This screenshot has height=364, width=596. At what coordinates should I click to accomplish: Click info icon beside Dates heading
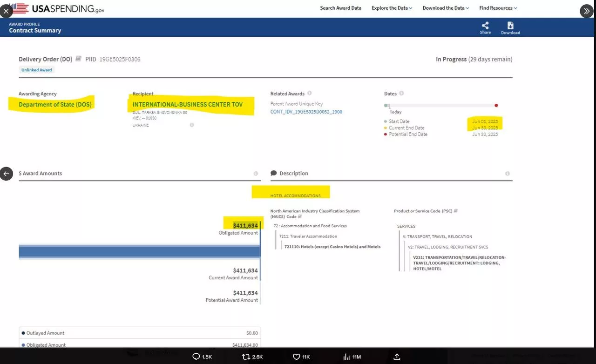pos(401,94)
